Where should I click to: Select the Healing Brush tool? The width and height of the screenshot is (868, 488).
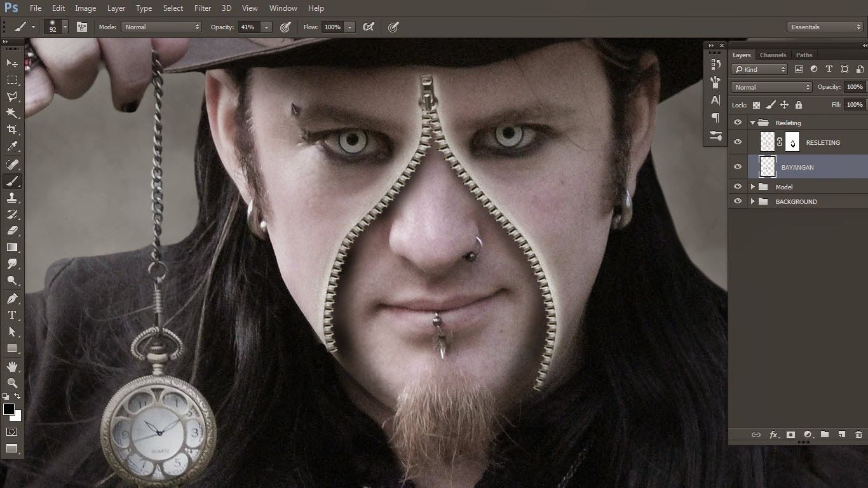pos(12,165)
